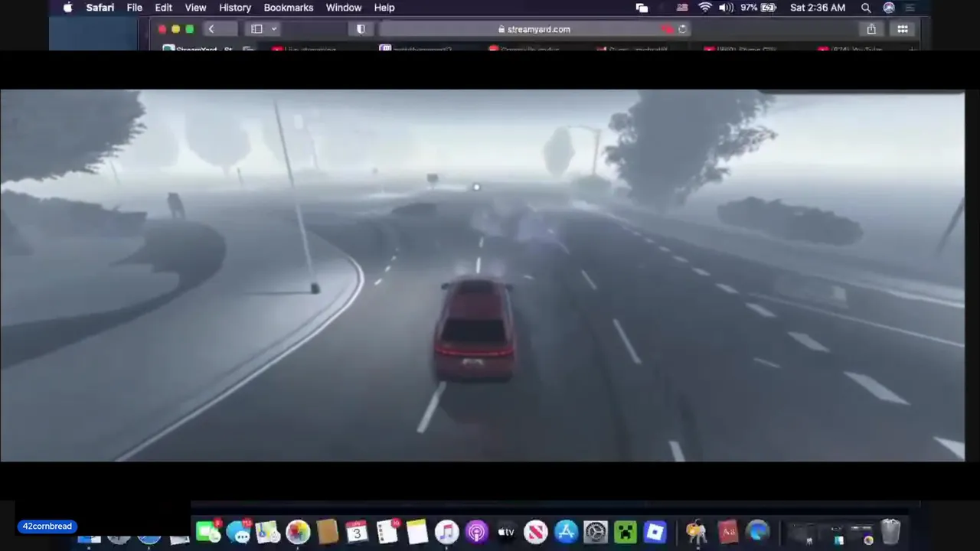980x551 pixels.
Task: Open App Store in the Dock
Action: point(566,531)
